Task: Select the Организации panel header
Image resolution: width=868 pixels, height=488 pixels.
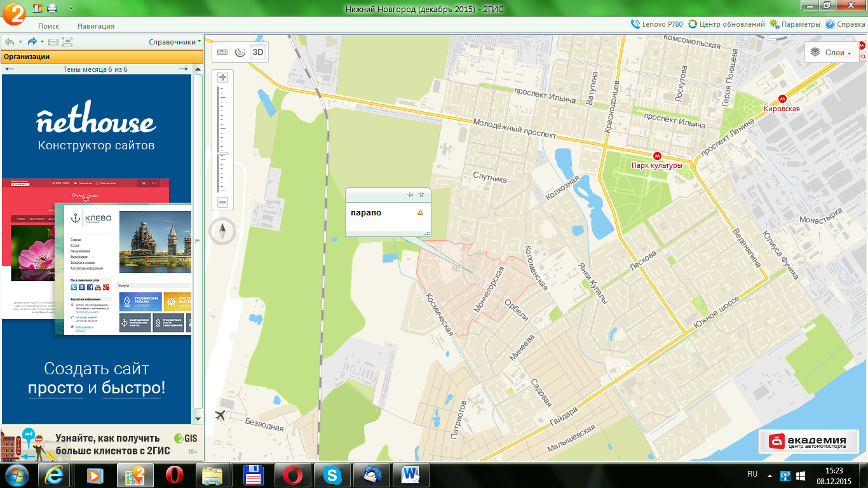Action: click(102, 57)
